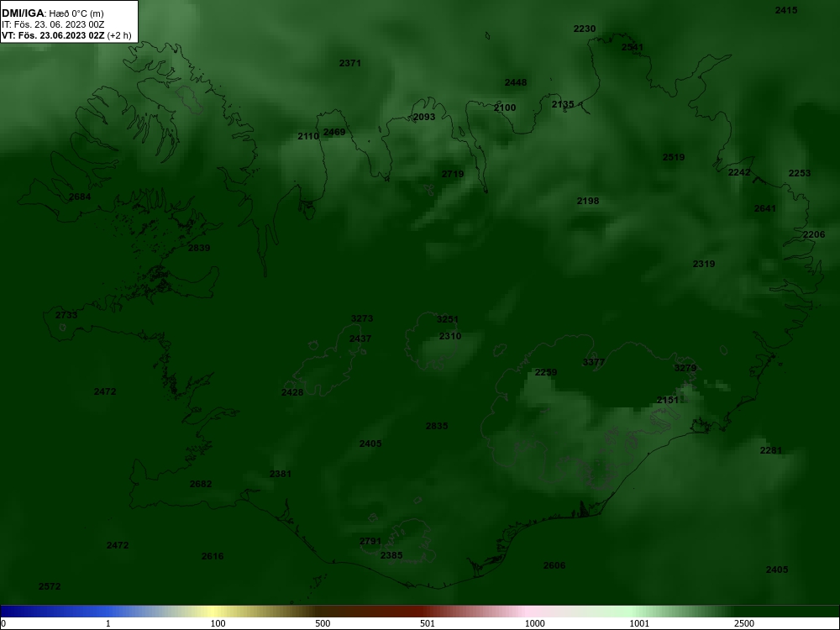This screenshot has height=630, width=840.
Task: Select the 2684 height value
Action: point(80,197)
